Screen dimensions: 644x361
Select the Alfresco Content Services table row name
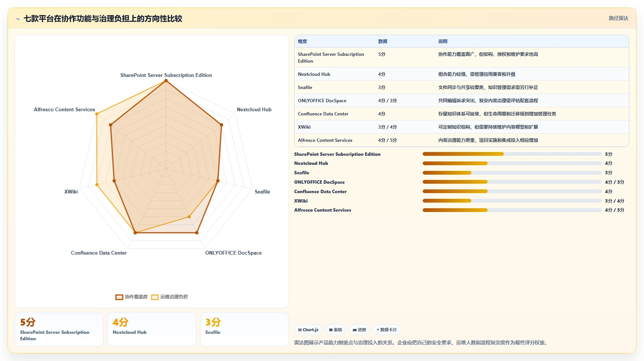325,140
